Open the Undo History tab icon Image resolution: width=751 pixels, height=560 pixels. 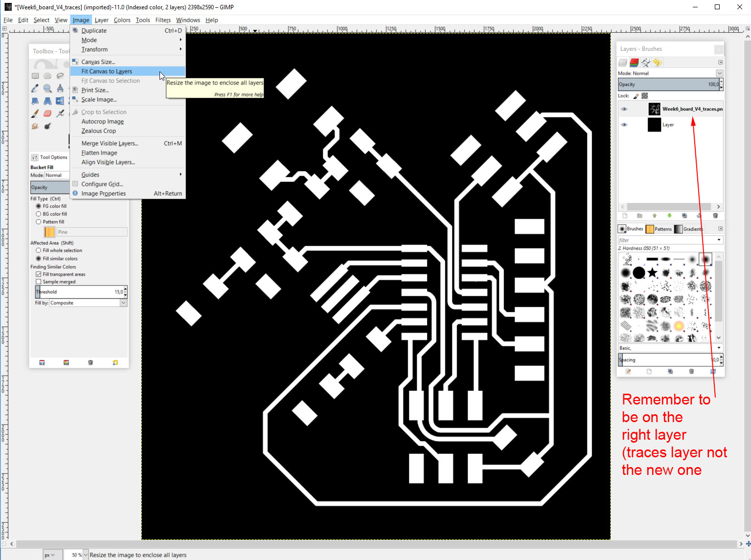pyautogui.click(x=657, y=63)
